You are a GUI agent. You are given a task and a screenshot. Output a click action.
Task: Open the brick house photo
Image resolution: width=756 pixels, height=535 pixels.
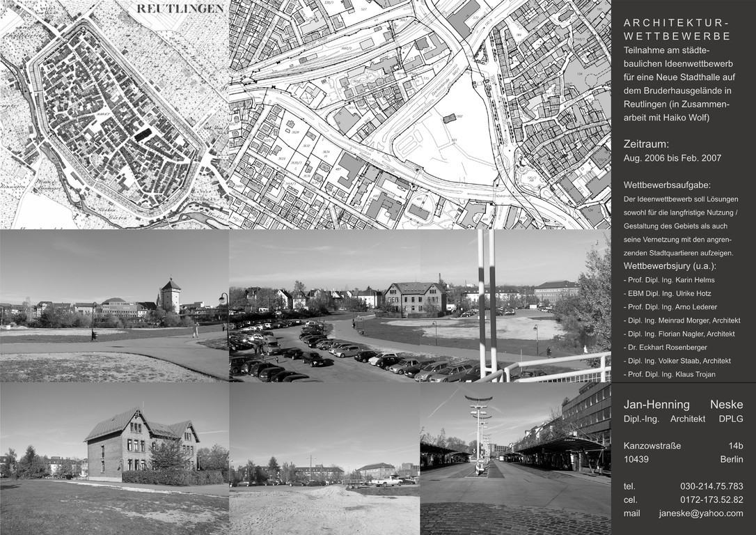coord(114,458)
